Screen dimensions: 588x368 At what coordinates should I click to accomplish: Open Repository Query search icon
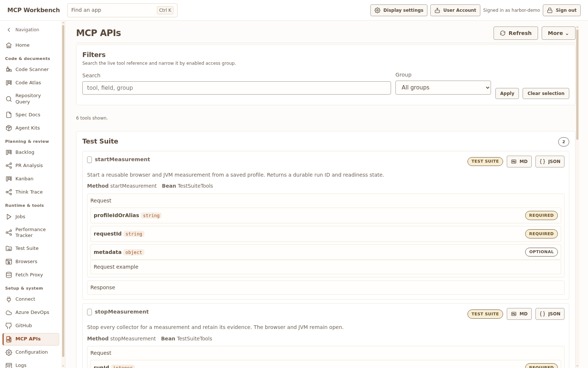[9, 99]
